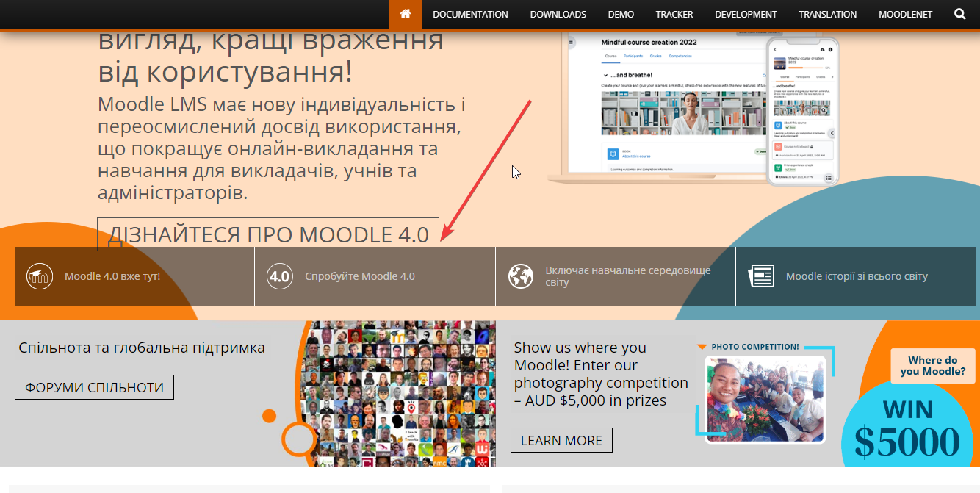The width and height of the screenshot is (980, 493).
Task: Open Tracker menu item
Action: pyautogui.click(x=674, y=14)
